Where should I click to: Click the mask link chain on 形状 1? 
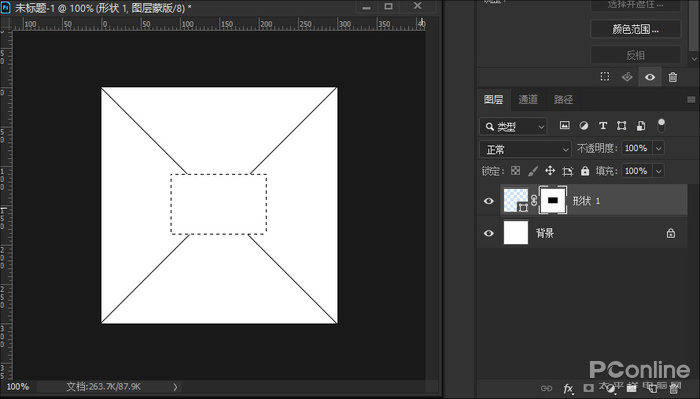point(534,201)
